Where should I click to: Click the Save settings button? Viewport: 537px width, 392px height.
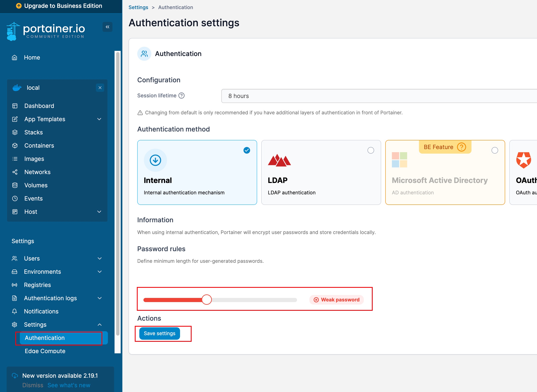click(x=159, y=333)
